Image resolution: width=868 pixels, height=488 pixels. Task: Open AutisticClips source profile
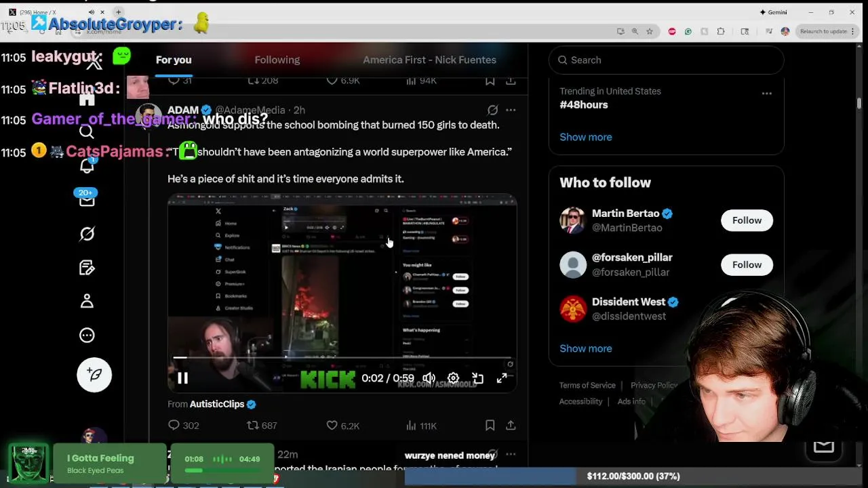pyautogui.click(x=217, y=404)
